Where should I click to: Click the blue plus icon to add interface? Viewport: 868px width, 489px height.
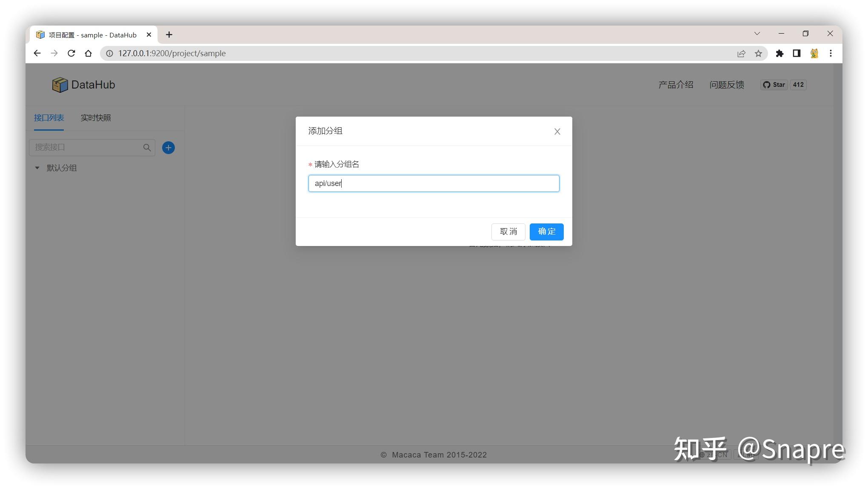click(x=168, y=147)
